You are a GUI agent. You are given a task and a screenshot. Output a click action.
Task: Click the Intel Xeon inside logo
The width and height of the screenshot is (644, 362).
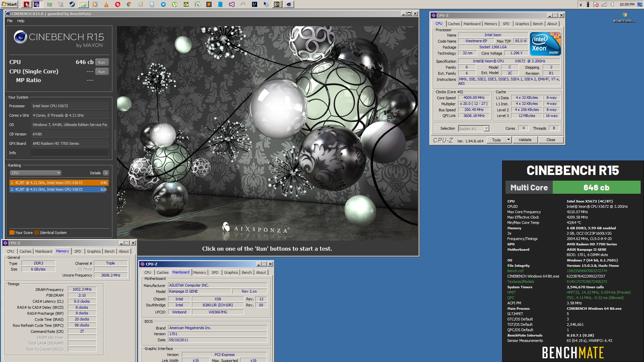click(545, 44)
